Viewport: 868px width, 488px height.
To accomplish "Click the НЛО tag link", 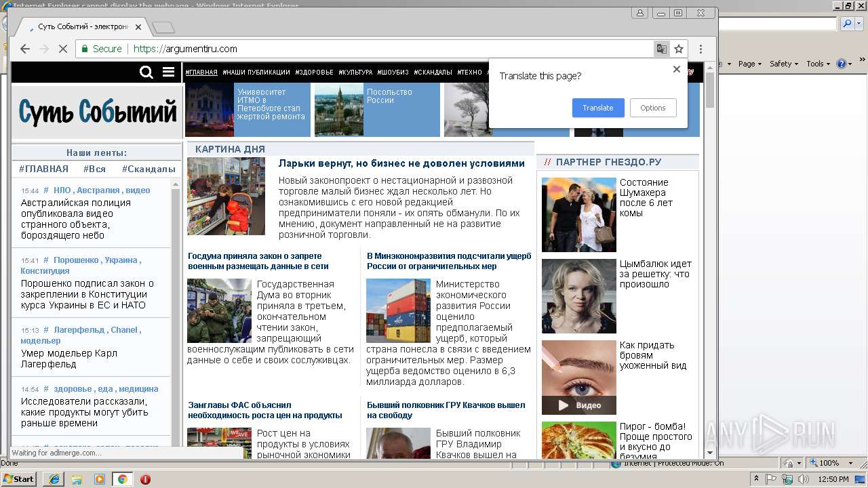I will click(x=62, y=190).
